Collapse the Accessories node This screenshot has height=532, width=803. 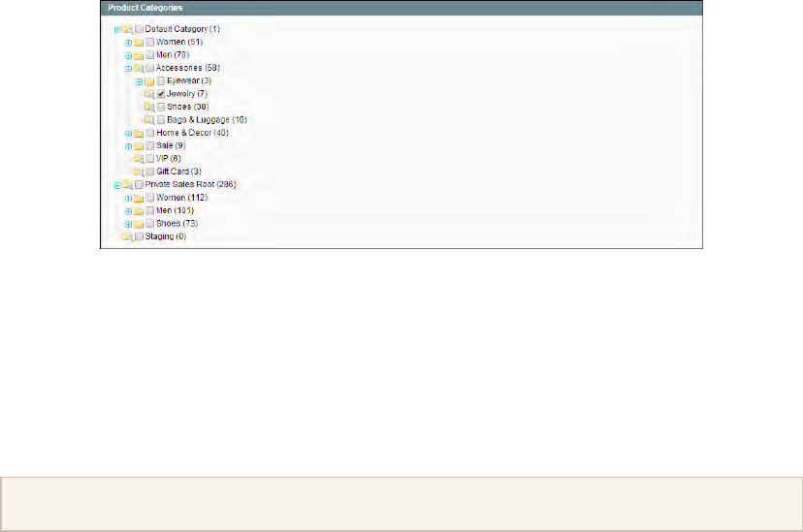pyautogui.click(x=129, y=69)
